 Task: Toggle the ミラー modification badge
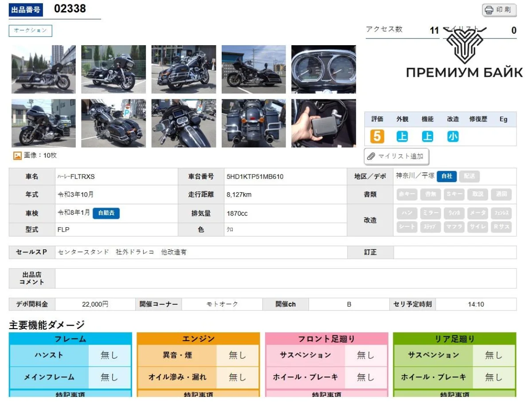pos(430,213)
